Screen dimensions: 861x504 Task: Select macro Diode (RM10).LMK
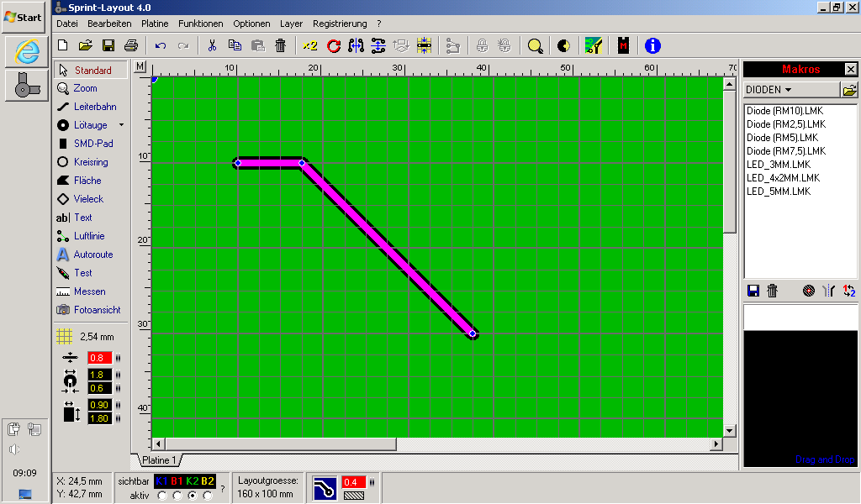[x=784, y=111]
